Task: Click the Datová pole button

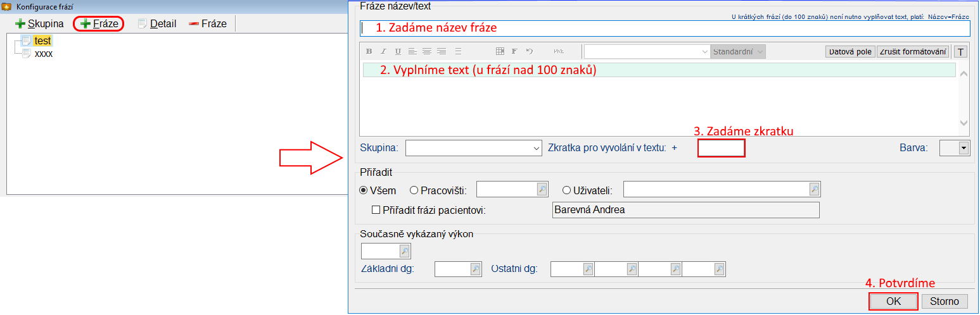Action: (x=850, y=52)
